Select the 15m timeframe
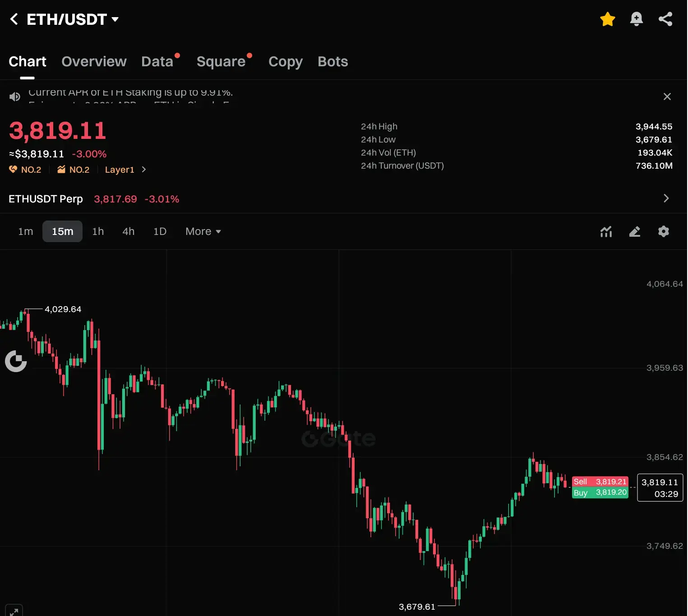Image resolution: width=688 pixels, height=616 pixels. click(62, 231)
